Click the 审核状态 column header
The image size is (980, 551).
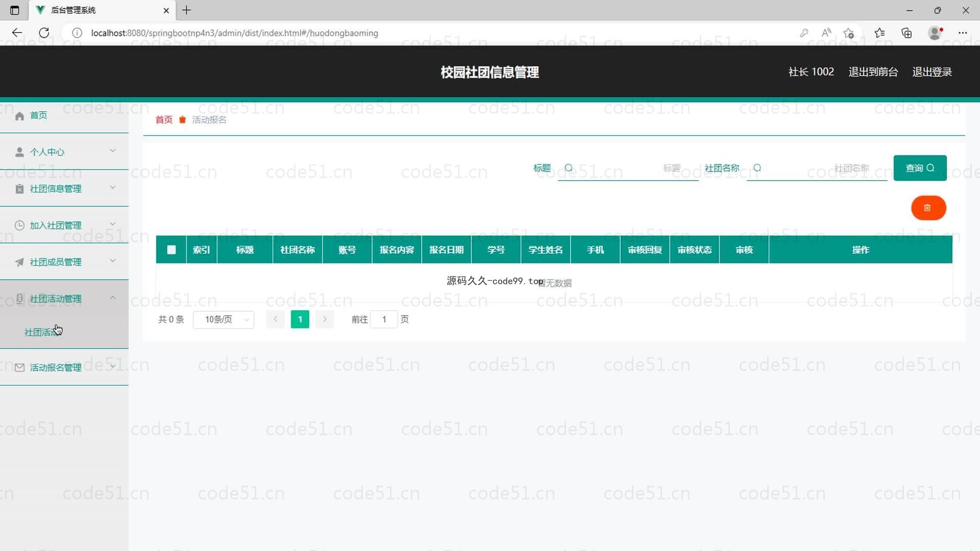pos(695,250)
